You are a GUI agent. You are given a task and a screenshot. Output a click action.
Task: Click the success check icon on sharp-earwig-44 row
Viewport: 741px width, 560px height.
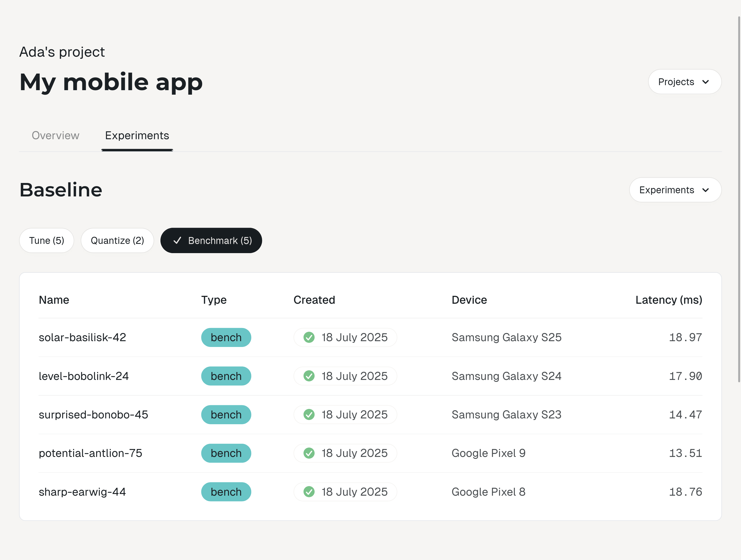pyautogui.click(x=309, y=492)
